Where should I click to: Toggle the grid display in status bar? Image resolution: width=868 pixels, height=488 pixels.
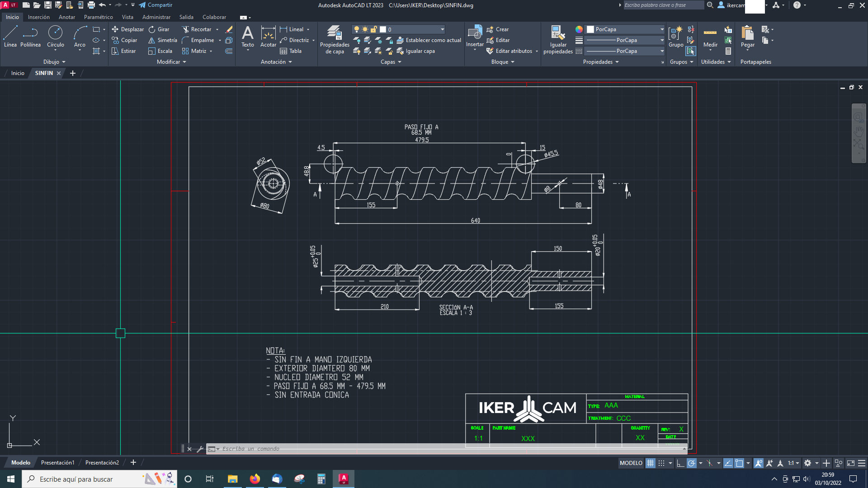pos(650,463)
